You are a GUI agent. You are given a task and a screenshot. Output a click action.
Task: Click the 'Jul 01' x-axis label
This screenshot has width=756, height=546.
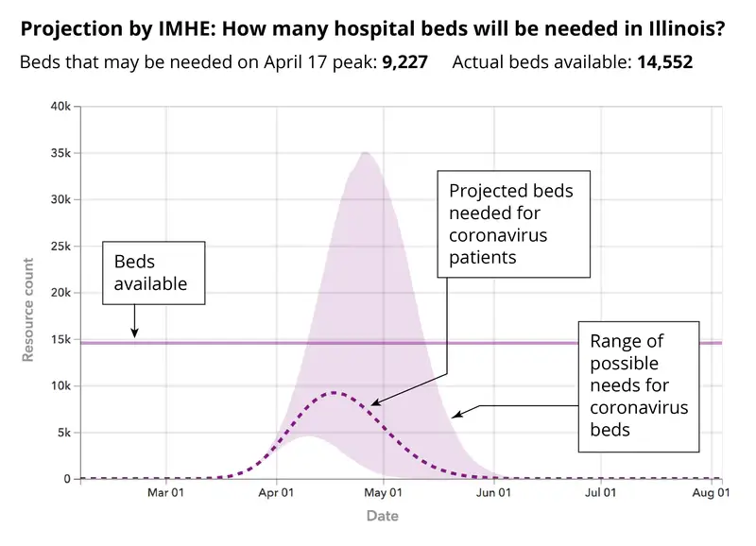click(x=601, y=493)
